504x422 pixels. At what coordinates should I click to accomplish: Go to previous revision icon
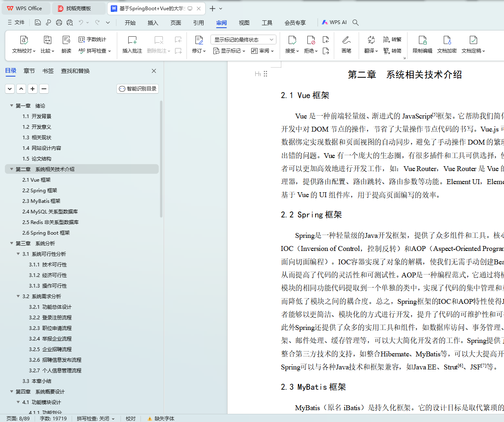326,40
